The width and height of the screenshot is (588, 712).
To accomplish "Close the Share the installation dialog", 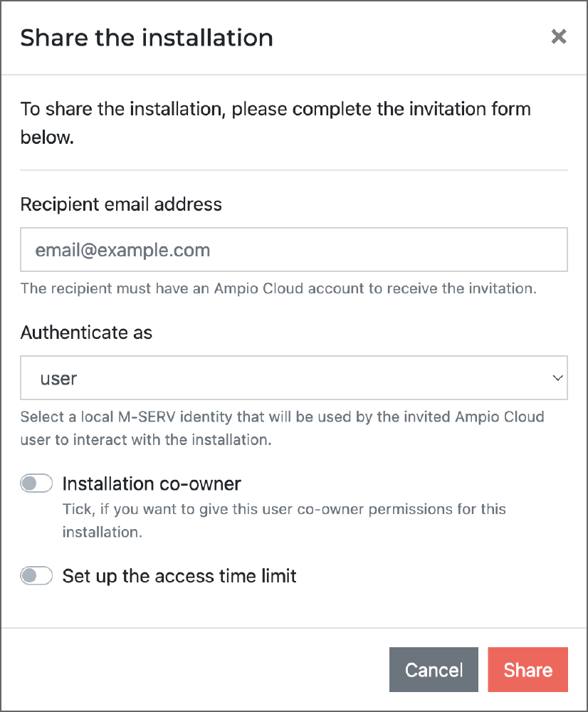I will 559,37.
